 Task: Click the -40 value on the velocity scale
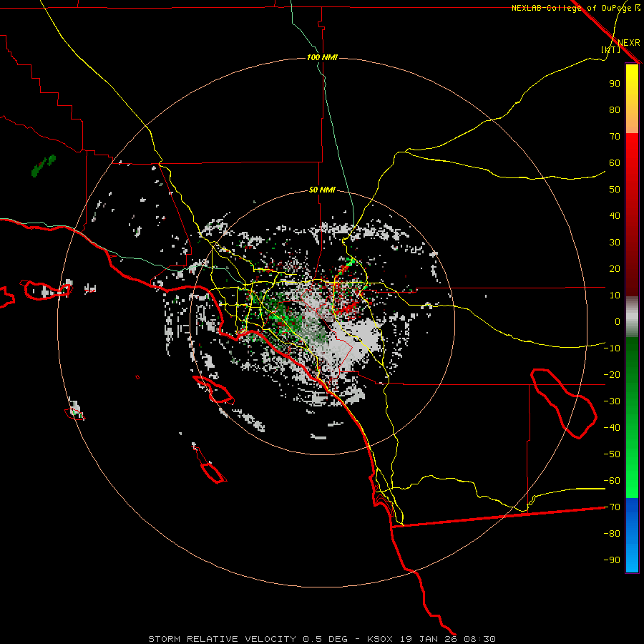(612, 428)
